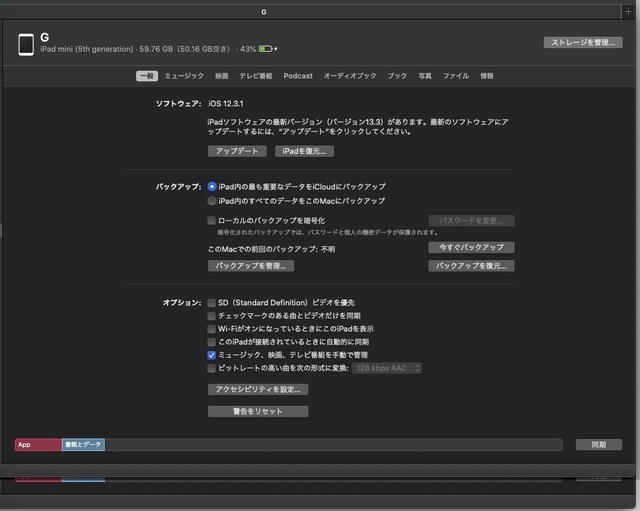Click the disabled パスワードを変更 button
Viewport: 640px width, 511px height.
[471, 221]
